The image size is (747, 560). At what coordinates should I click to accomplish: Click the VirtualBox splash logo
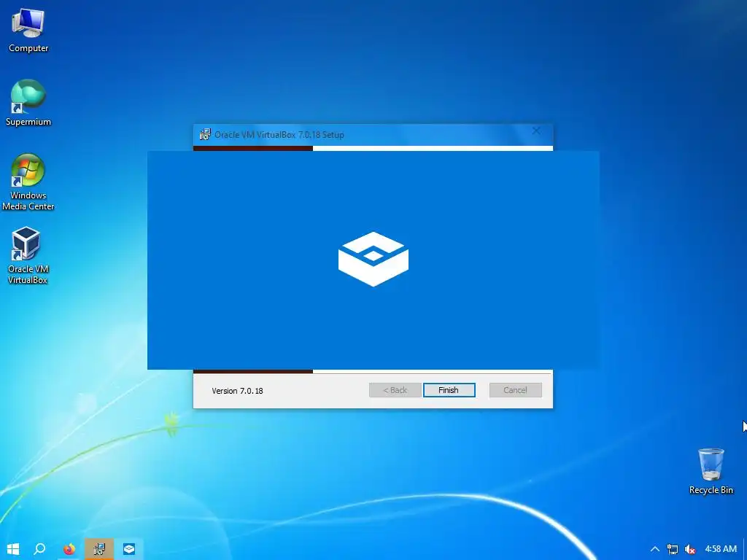(373, 259)
